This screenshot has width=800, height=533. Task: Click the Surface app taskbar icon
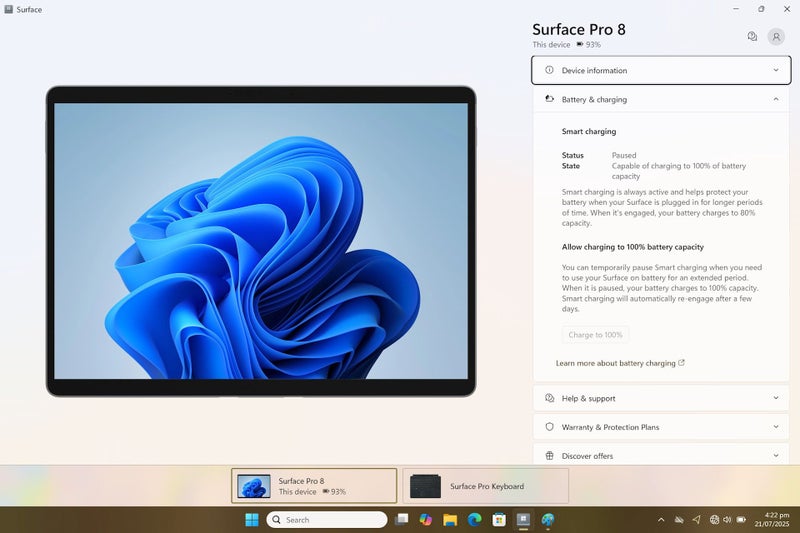coord(523,520)
